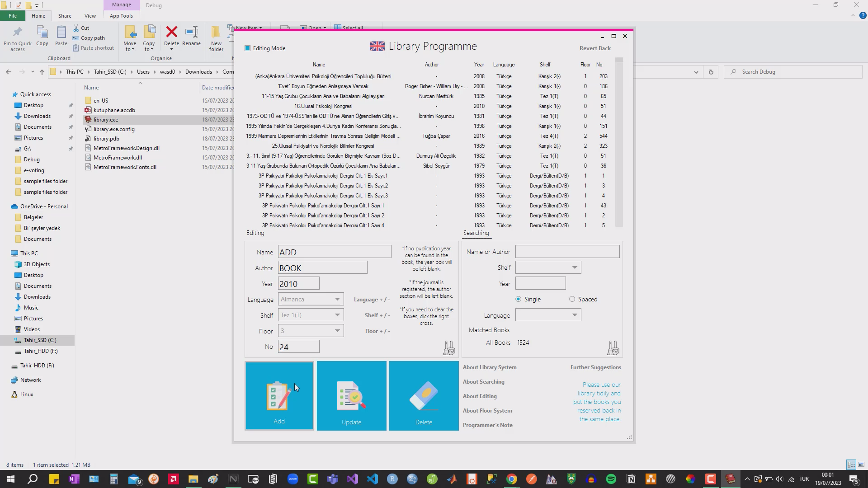This screenshot has height=488, width=868.
Task: Select the Spaced year radio button
Action: (572, 299)
